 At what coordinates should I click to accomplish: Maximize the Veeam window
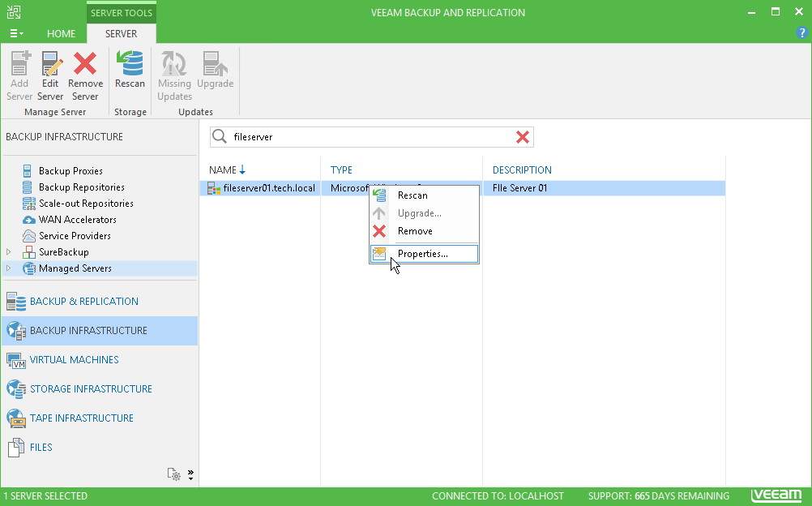[776, 12]
